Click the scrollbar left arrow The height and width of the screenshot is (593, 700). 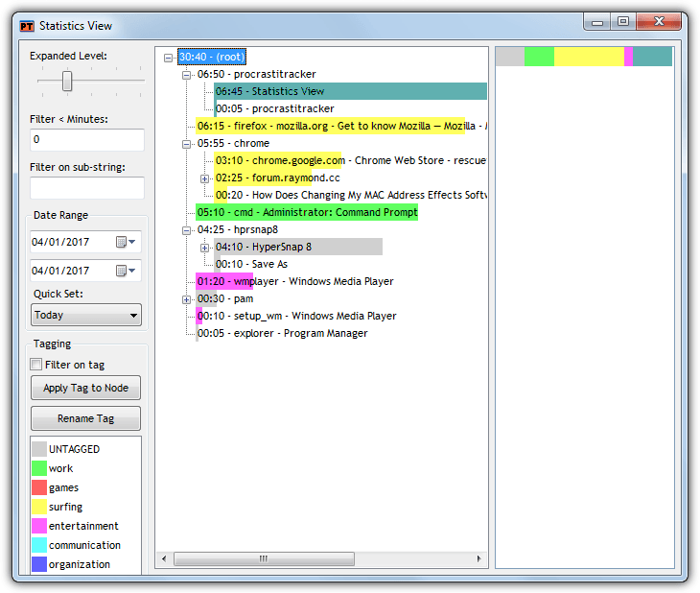click(x=164, y=558)
